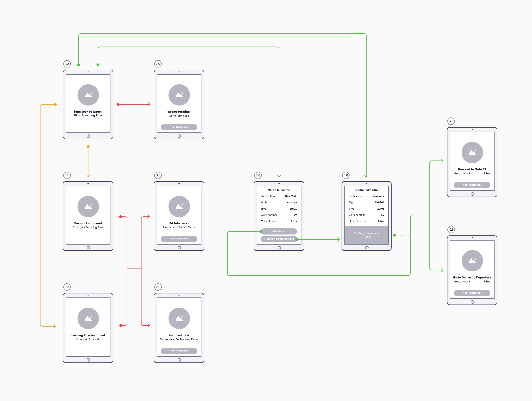Click image placeholder on BA Info desks screen
The image size is (532, 401).
(179, 207)
